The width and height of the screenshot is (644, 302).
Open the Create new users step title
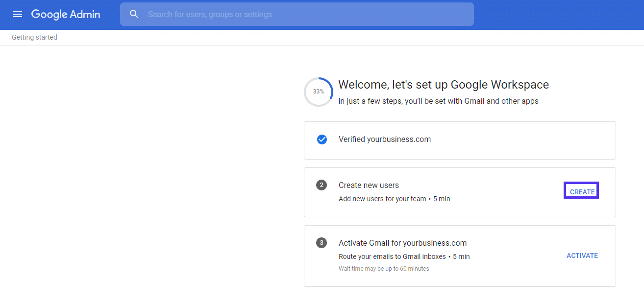(369, 185)
